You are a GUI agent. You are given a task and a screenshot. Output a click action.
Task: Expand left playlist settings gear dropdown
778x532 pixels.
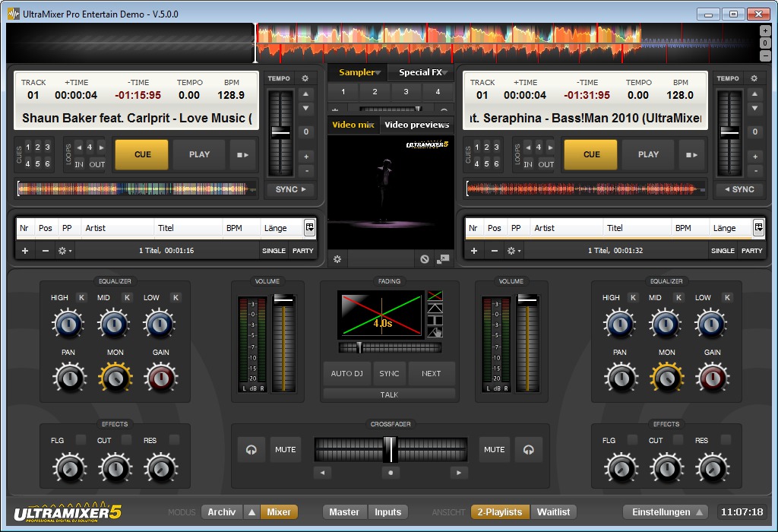click(x=65, y=251)
